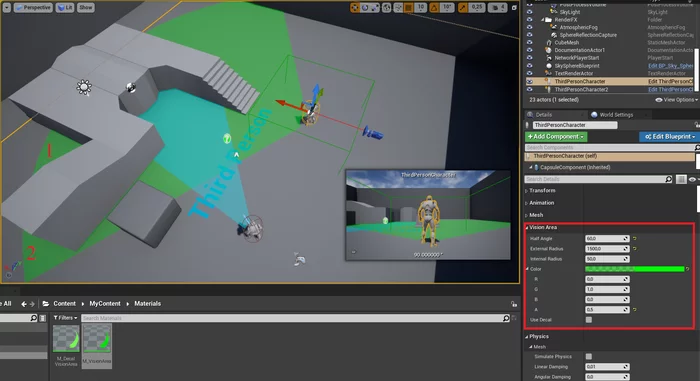Open content browser Filters dropdown
The width and height of the screenshot is (700, 381).
pyautogui.click(x=65, y=318)
